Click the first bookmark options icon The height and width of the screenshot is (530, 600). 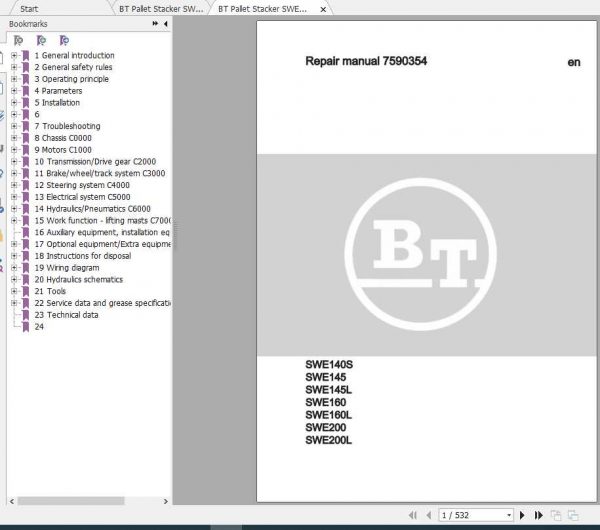[18, 40]
